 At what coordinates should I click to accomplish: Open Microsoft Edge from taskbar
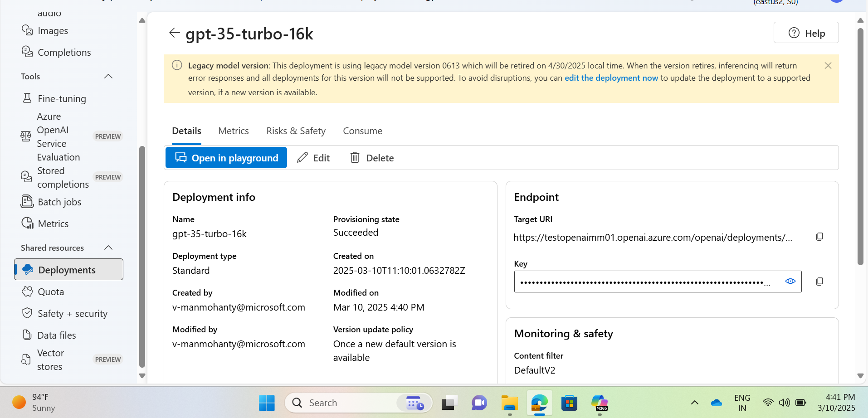pyautogui.click(x=539, y=403)
